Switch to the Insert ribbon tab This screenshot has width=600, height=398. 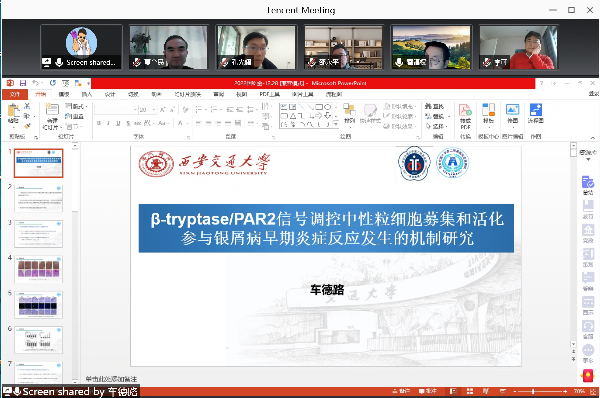[x=87, y=94]
